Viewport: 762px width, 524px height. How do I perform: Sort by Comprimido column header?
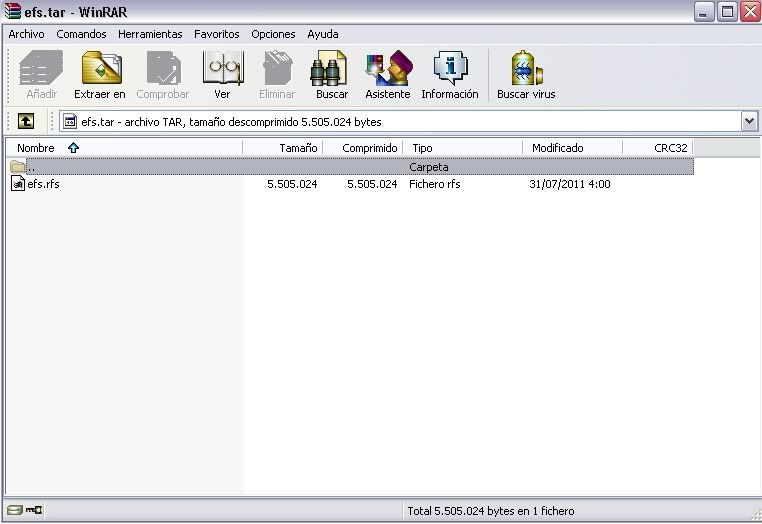click(x=363, y=148)
